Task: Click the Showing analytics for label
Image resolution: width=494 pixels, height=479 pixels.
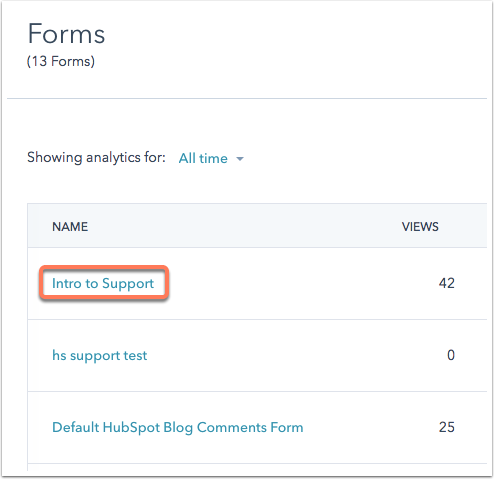Action: 96,158
